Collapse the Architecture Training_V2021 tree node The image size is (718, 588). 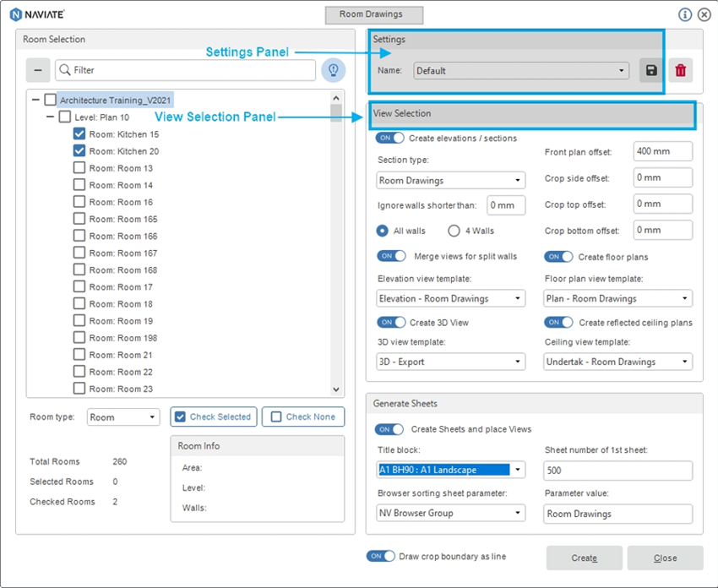[x=35, y=100]
